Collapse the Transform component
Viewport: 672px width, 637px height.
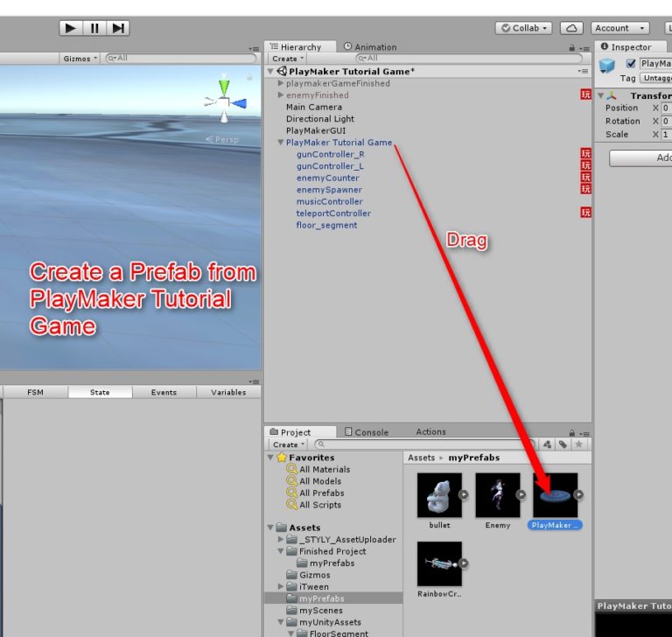coord(601,95)
